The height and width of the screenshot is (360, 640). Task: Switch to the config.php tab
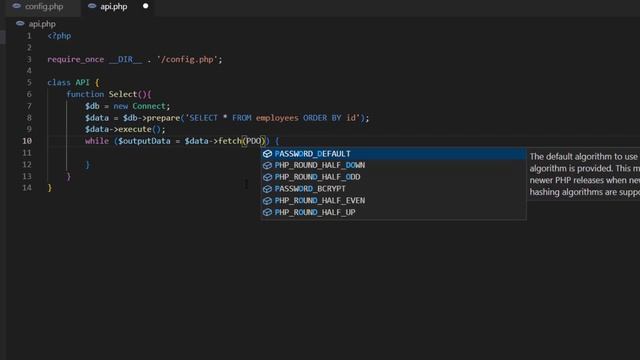point(44,7)
